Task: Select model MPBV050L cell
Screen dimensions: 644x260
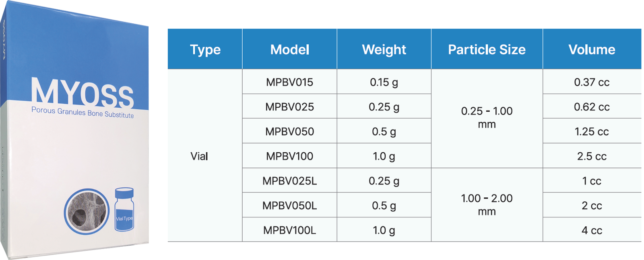Action: (289, 205)
